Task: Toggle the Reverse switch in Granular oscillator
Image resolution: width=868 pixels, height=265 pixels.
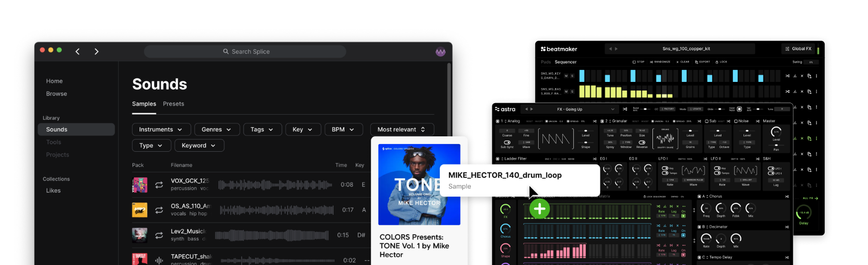Action: tap(642, 143)
